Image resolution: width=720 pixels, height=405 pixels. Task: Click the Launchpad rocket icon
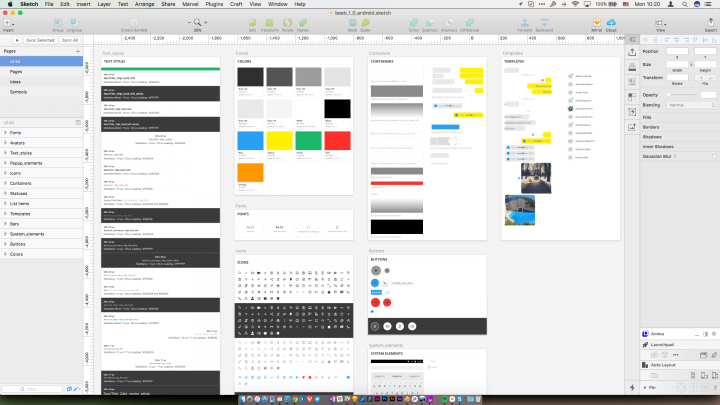(645, 344)
